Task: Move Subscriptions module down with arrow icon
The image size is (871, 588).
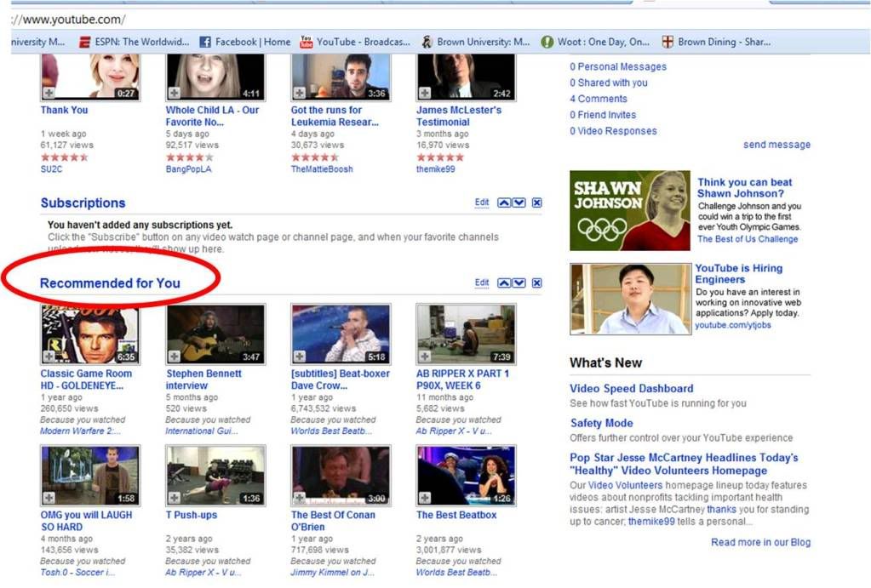Action: 519,203
